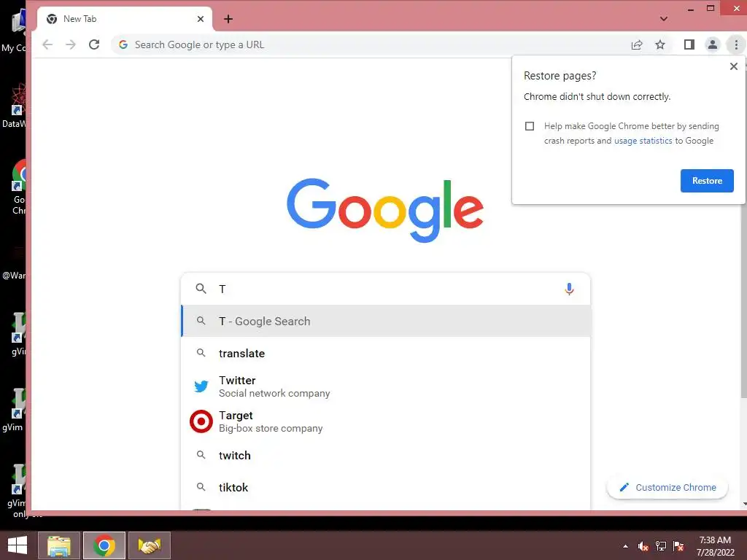Click the Chrome taskbar icon
Screen dimensions: 747x560
point(104,545)
